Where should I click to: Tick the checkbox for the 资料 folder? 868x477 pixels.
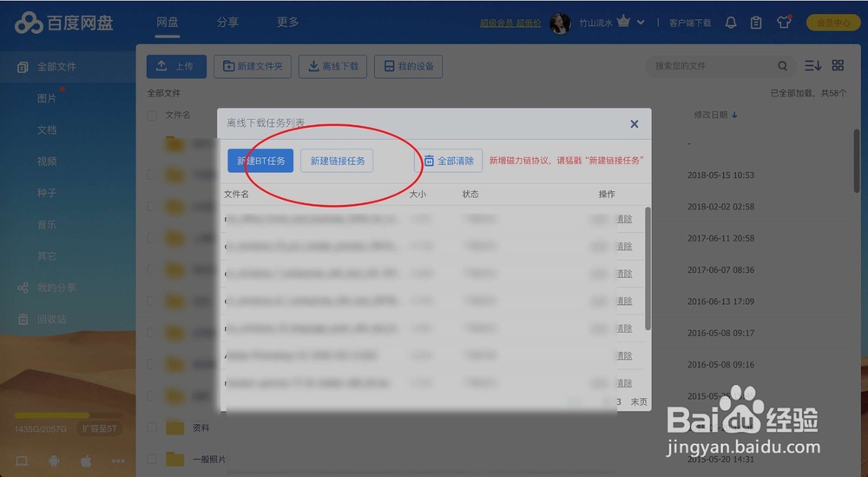tap(152, 427)
